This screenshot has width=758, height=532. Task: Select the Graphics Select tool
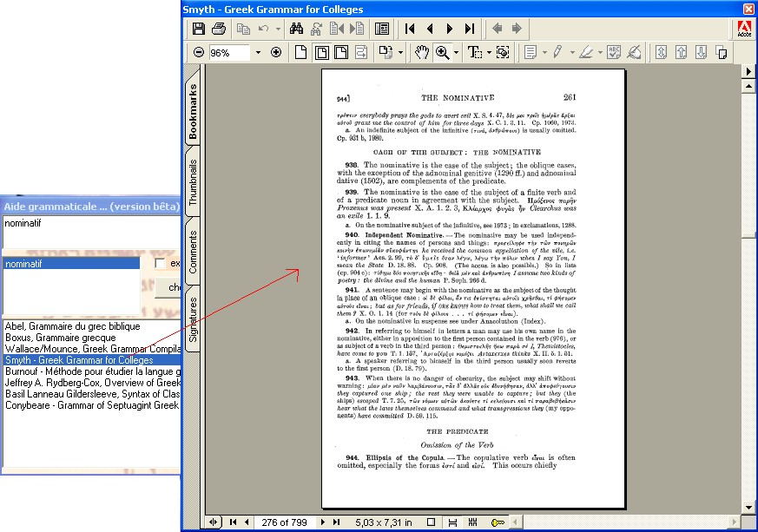(503, 52)
